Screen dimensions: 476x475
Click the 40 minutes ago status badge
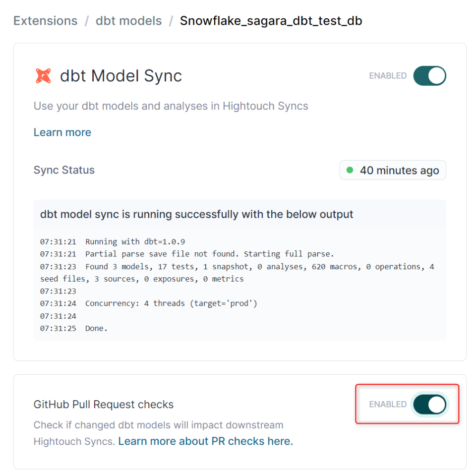tap(393, 170)
